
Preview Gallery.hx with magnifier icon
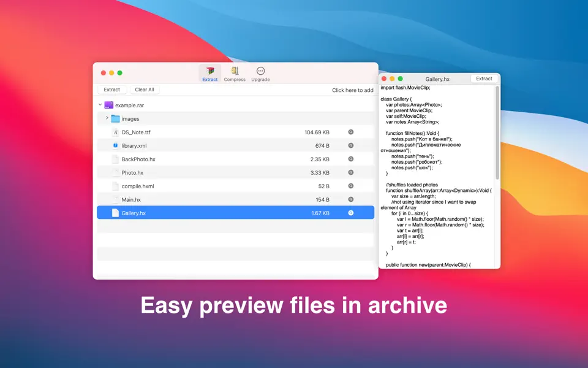click(x=350, y=213)
